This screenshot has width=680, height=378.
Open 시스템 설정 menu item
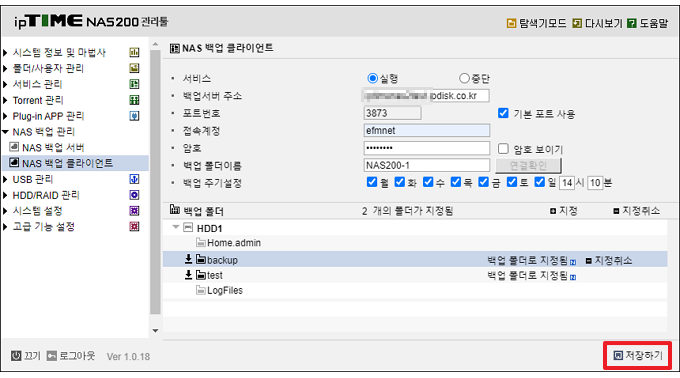37,211
